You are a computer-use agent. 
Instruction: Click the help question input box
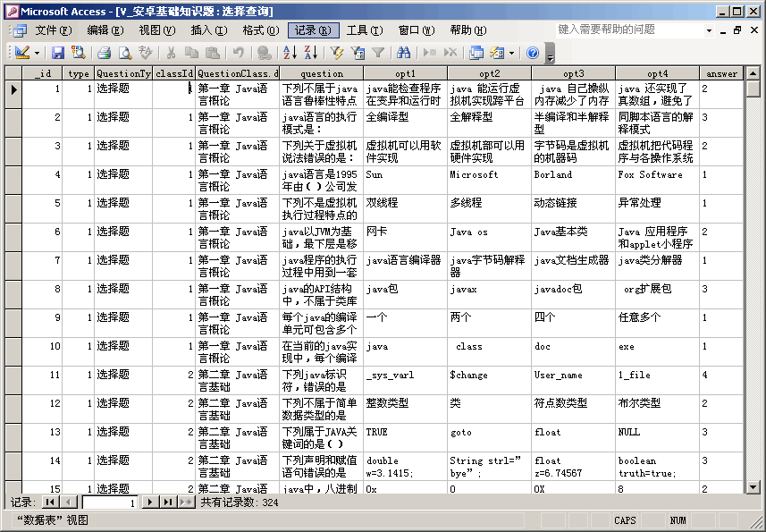629,30
